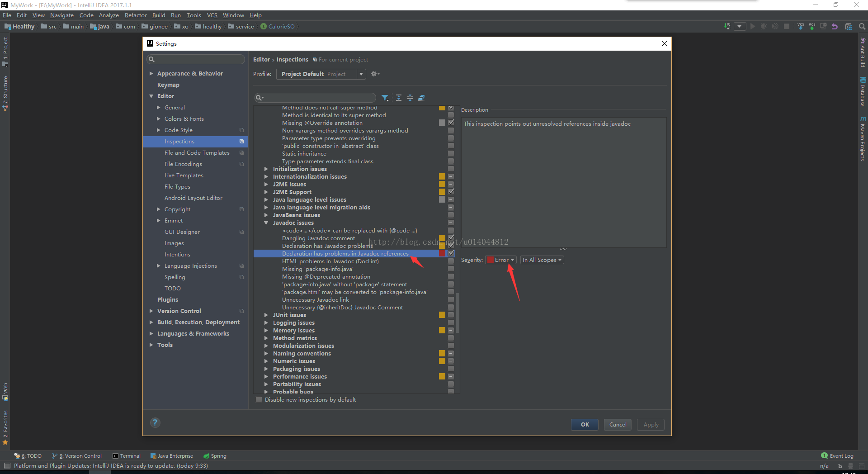The height and width of the screenshot is (474, 868).
Task: Expand the JUnit issues group
Action: click(x=266, y=315)
